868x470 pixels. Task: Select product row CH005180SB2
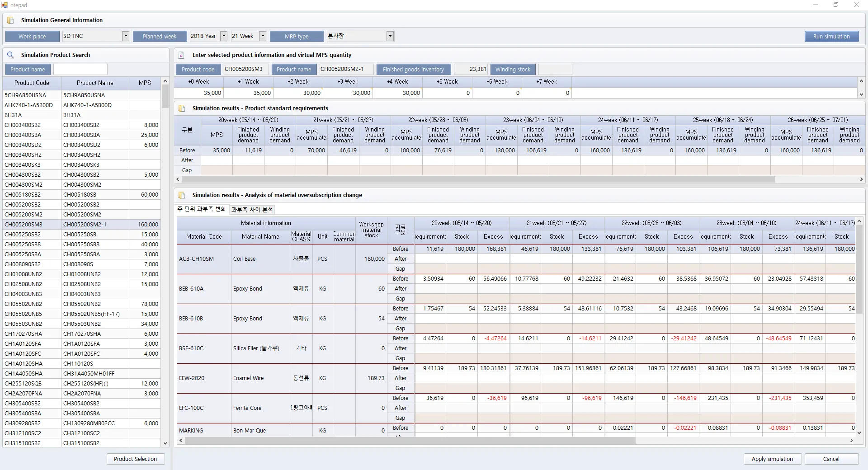tap(81, 195)
